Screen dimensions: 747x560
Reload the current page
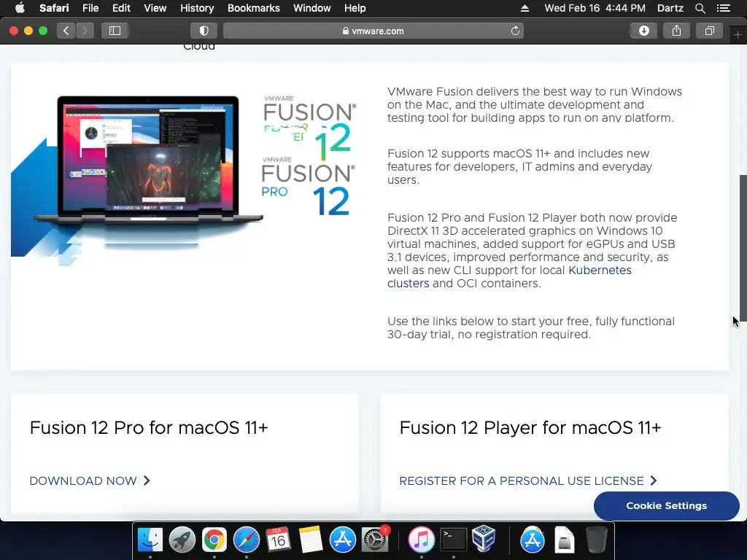[515, 31]
